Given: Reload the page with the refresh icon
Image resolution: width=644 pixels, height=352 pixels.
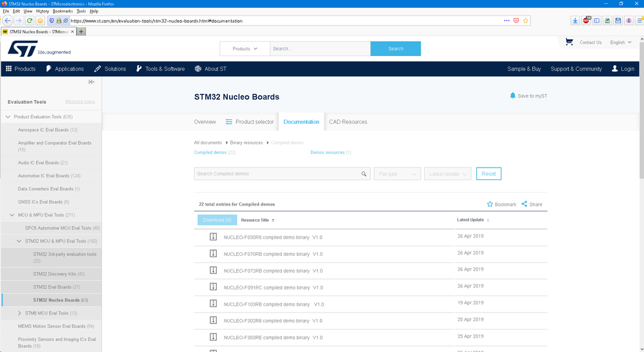Looking at the screenshot, I should pos(30,21).
